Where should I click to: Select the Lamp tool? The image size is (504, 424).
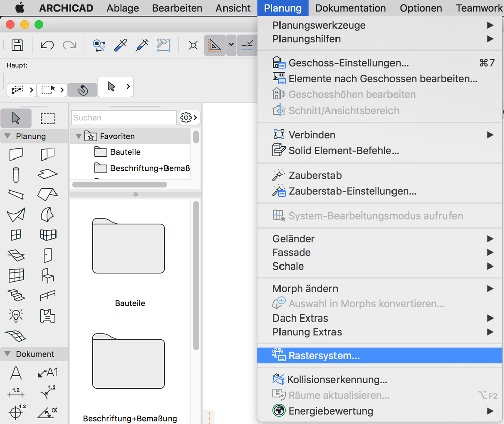[x=16, y=315]
